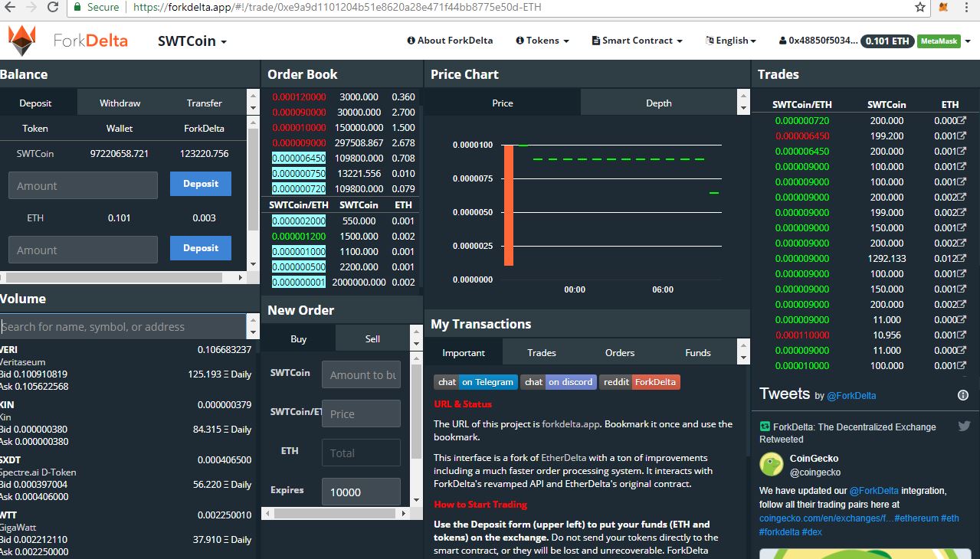Click Deposit button for ETH
The height and width of the screenshot is (559, 980).
click(x=201, y=248)
